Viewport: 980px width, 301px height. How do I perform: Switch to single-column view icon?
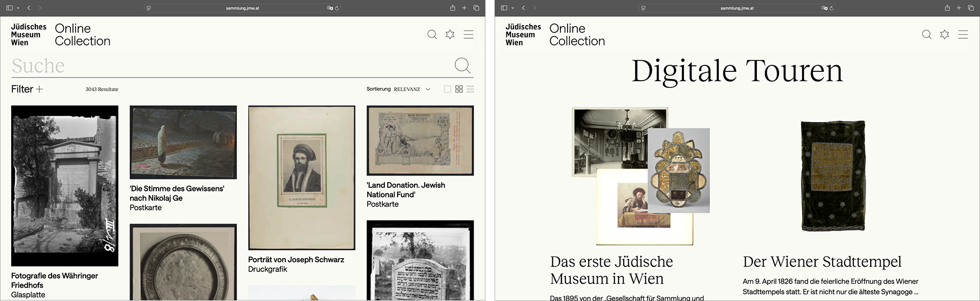pos(448,89)
